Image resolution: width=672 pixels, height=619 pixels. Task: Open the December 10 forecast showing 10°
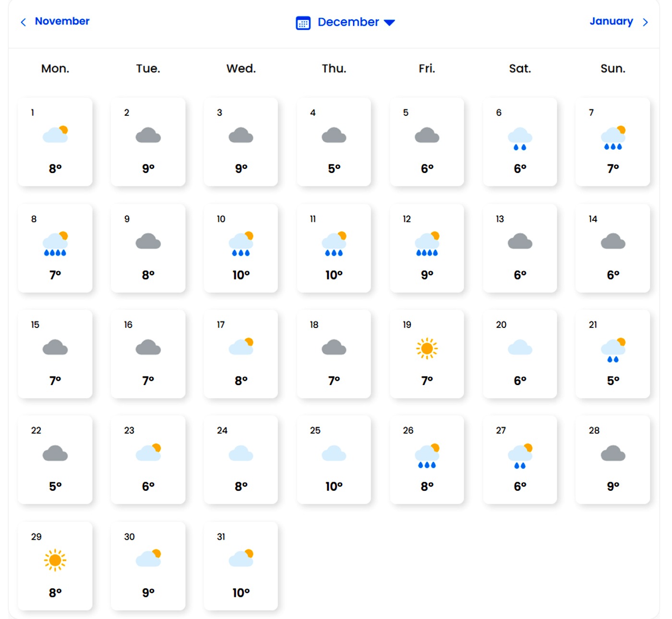click(x=241, y=248)
